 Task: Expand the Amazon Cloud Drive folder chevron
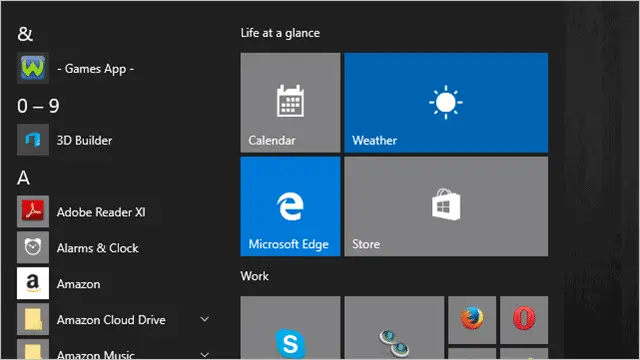pos(204,319)
